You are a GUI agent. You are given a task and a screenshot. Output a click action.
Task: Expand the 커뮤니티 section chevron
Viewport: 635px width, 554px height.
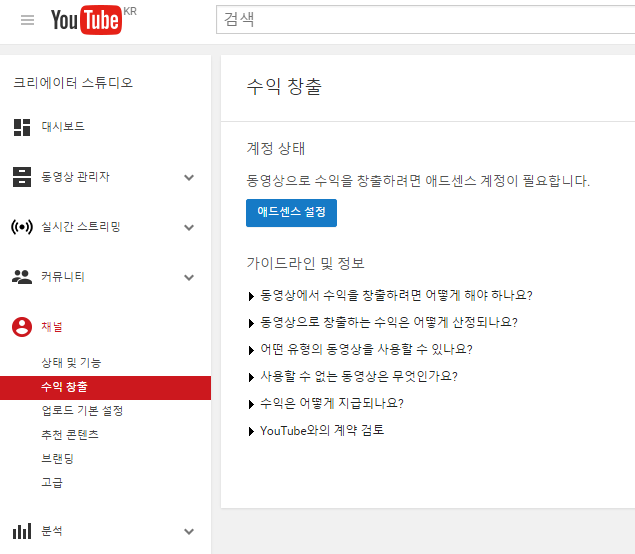click(x=189, y=278)
